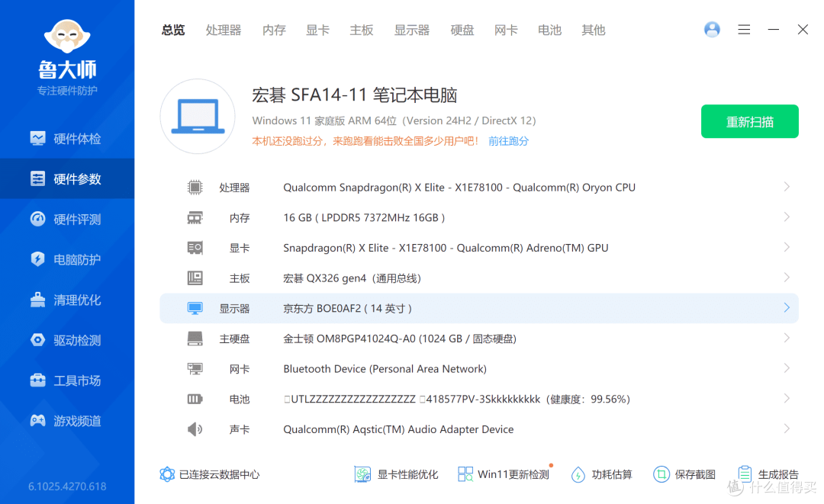
Task: Open 显卡性能优化 tool
Action: 396,474
